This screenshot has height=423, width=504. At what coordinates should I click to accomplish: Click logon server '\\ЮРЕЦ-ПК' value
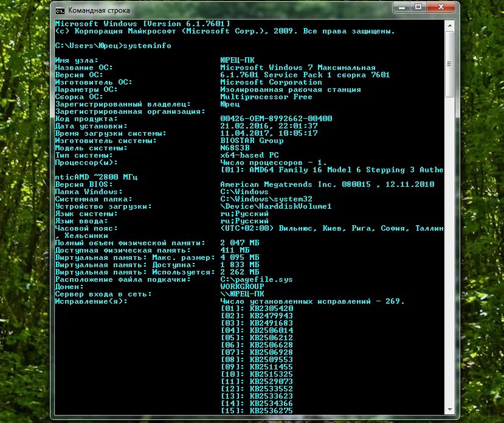242,294
